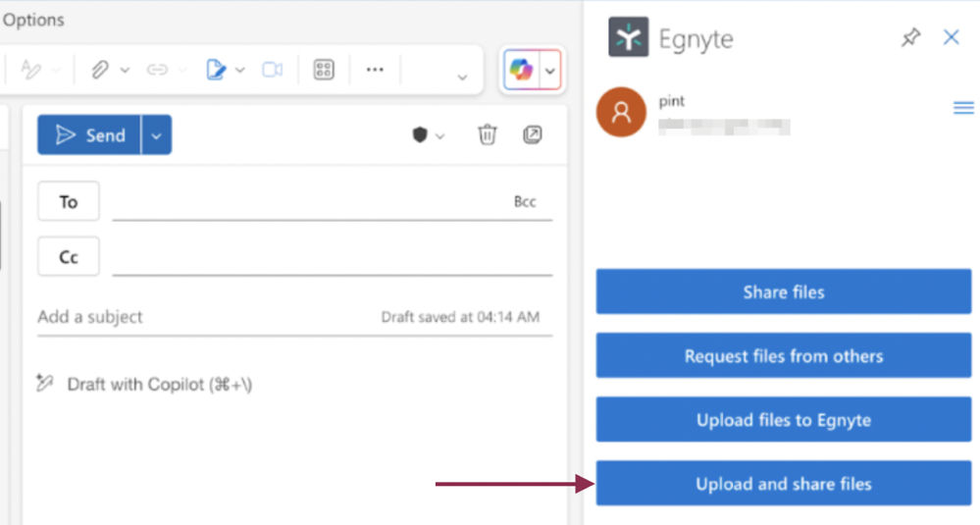
Task: Open the attach file paperclip icon
Action: coord(100,70)
